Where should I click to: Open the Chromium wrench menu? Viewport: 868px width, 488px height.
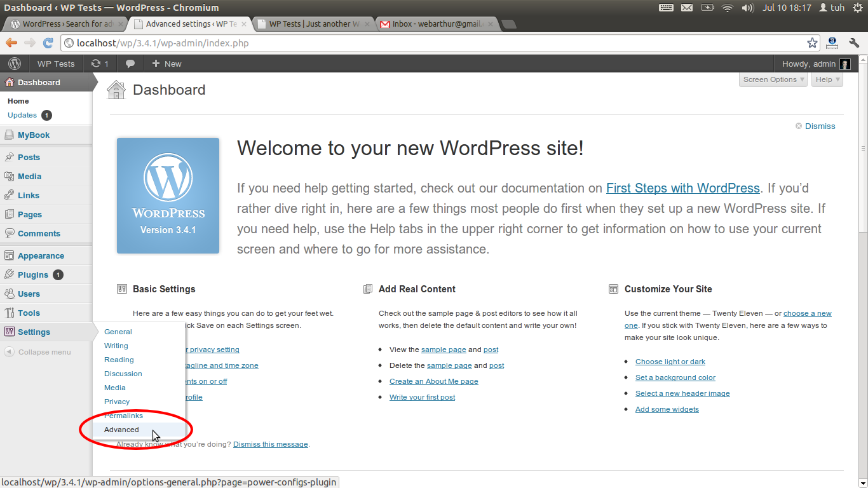point(854,43)
